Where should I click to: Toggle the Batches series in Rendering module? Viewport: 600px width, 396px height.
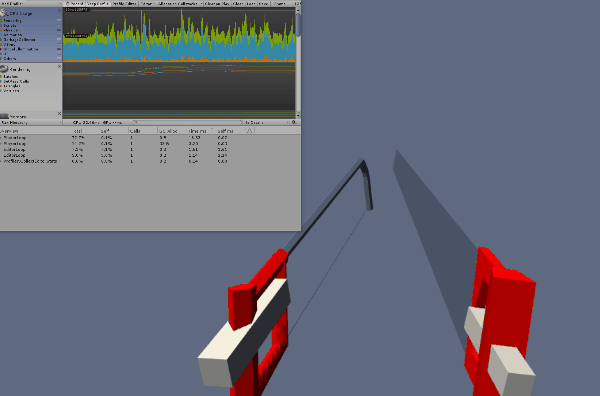[x=10, y=77]
